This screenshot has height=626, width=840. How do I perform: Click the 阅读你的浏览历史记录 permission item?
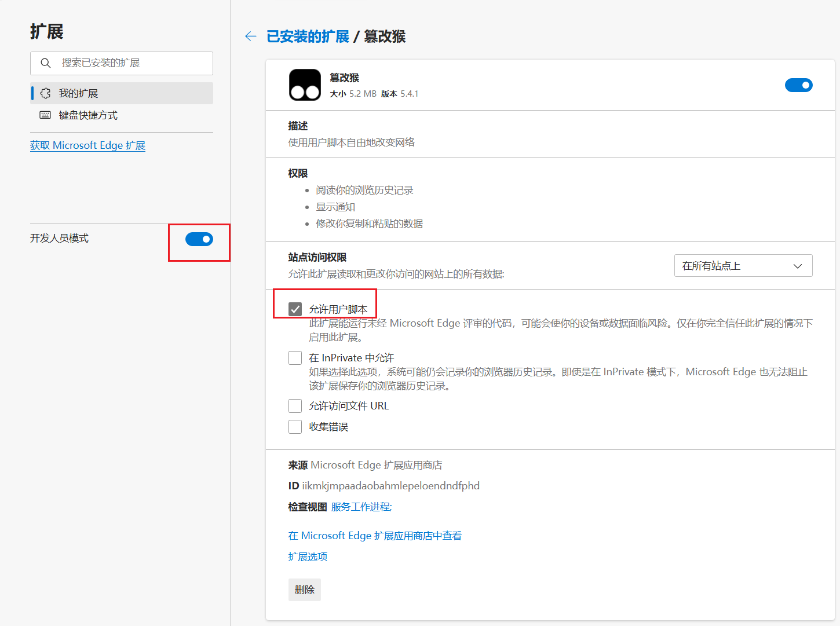pos(364,190)
